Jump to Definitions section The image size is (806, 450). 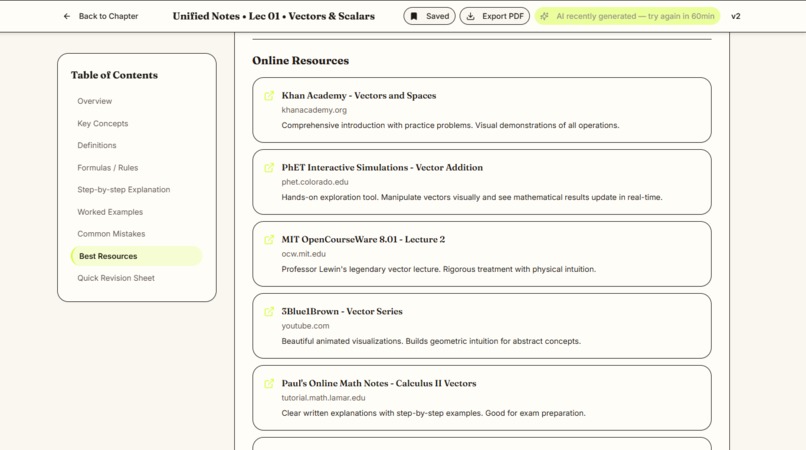pos(97,146)
